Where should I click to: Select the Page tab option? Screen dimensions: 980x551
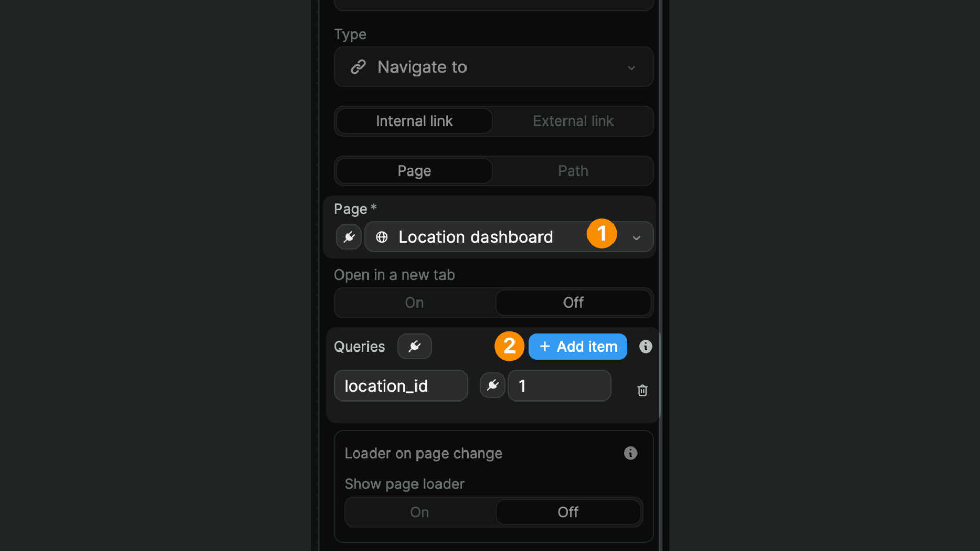[x=414, y=170]
